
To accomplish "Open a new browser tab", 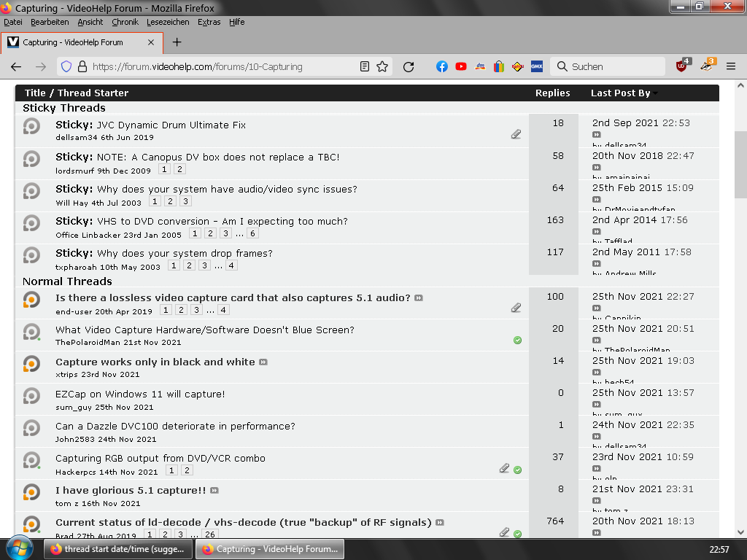I will (x=177, y=42).
